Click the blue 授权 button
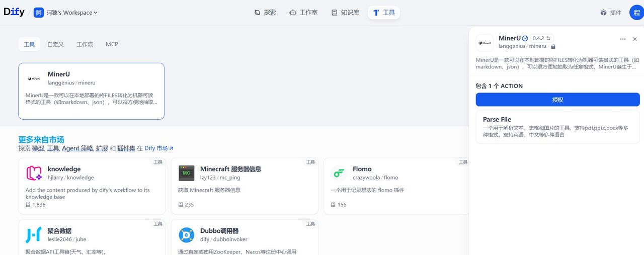Viewport: 644px width, 255px height. click(x=557, y=100)
